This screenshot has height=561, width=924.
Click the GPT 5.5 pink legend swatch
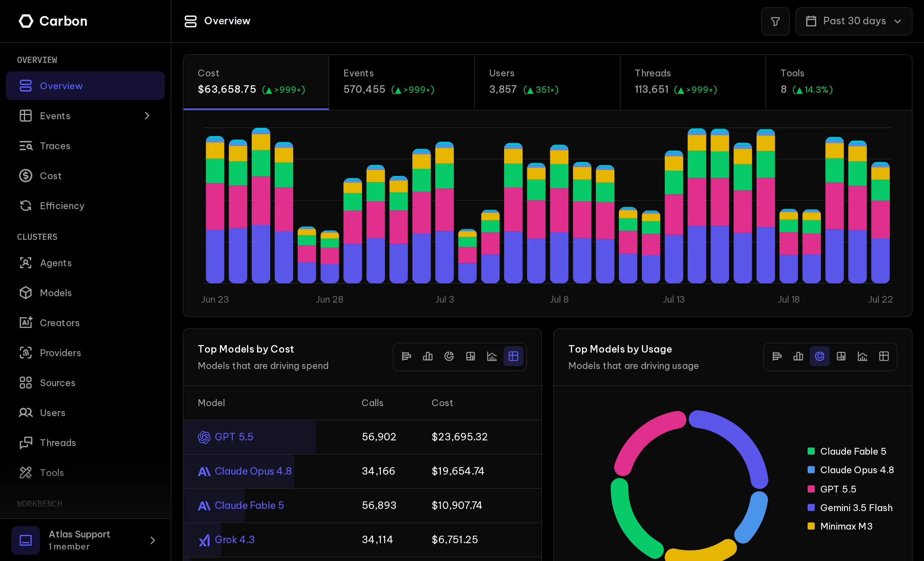click(x=811, y=489)
